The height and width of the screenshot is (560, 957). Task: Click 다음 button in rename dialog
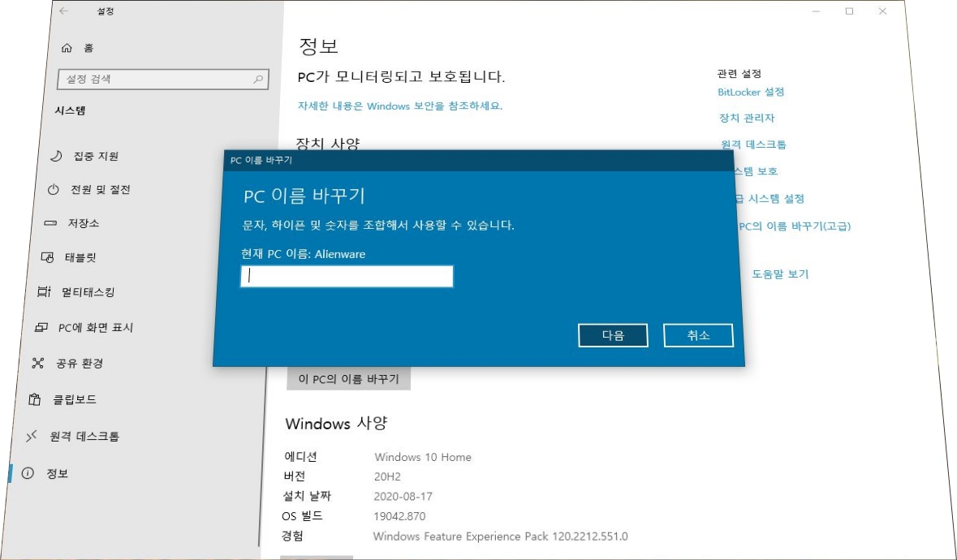[613, 335]
